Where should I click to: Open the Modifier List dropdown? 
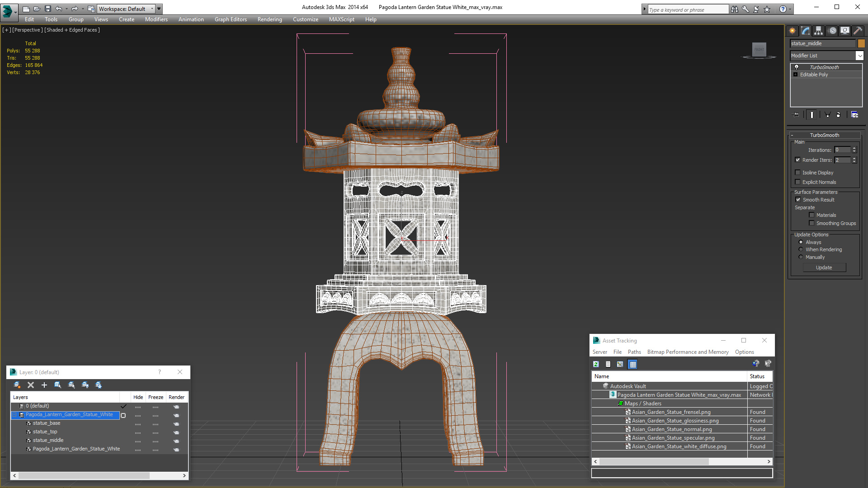[859, 56]
